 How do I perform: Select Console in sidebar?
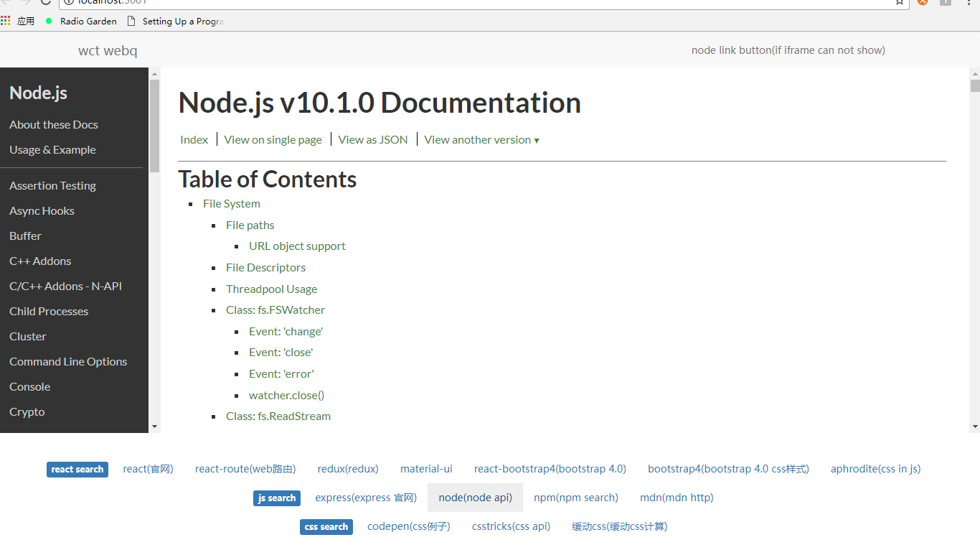(x=29, y=387)
